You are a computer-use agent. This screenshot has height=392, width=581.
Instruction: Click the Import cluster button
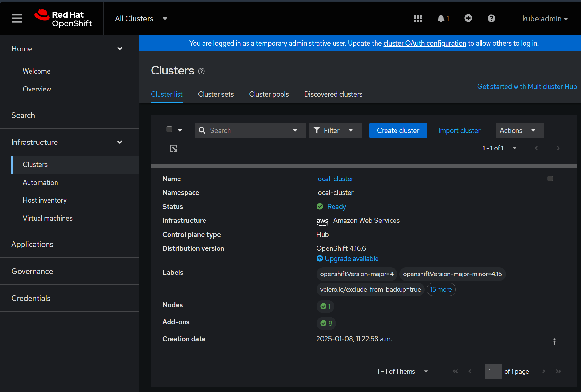click(459, 130)
